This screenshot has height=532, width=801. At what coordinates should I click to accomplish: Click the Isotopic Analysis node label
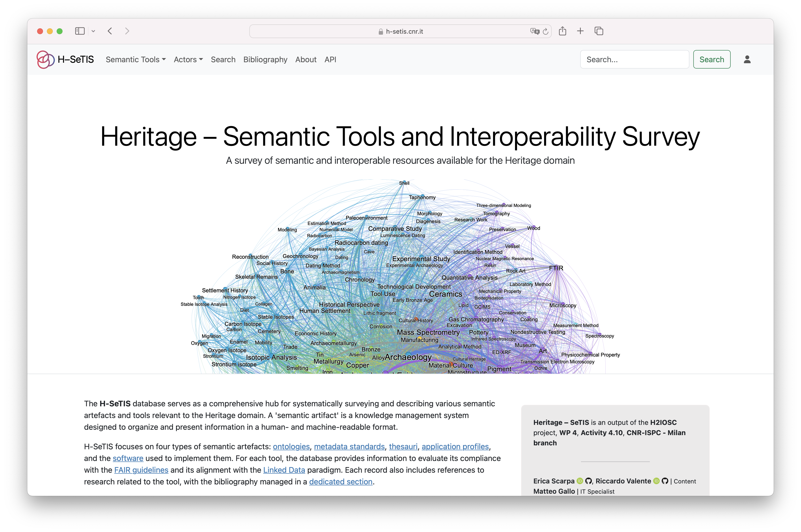click(x=271, y=357)
